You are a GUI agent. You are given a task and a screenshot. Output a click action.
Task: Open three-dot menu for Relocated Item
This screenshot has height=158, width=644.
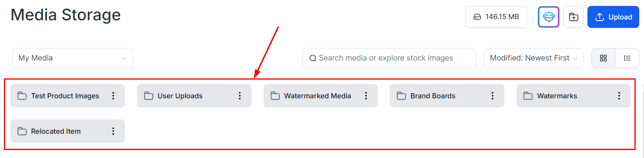coord(113,131)
